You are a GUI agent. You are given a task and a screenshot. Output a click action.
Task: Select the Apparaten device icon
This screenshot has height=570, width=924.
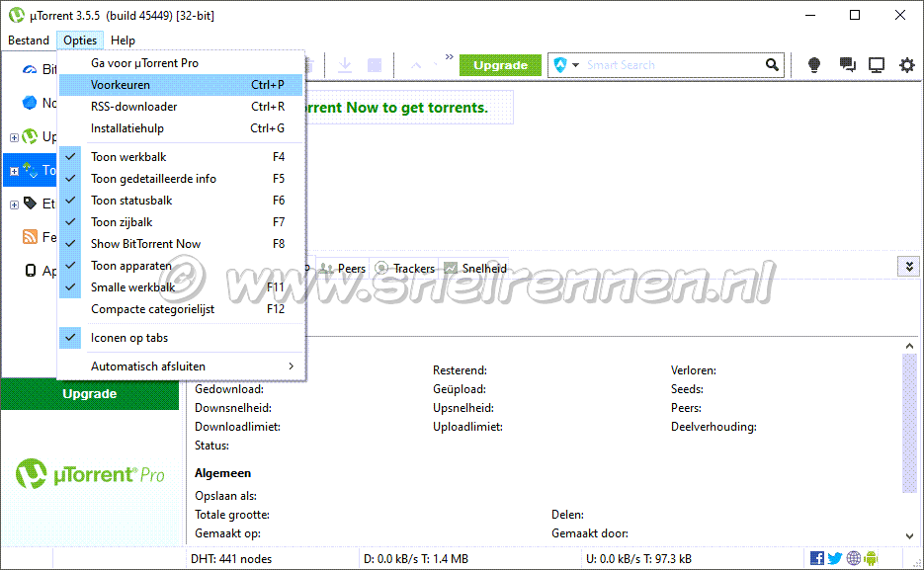[30, 271]
